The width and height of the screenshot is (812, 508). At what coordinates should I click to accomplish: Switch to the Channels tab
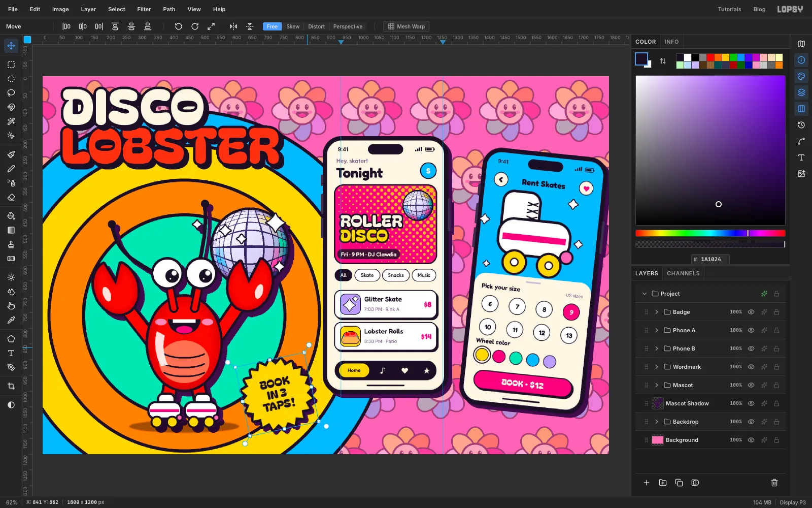[x=683, y=273]
